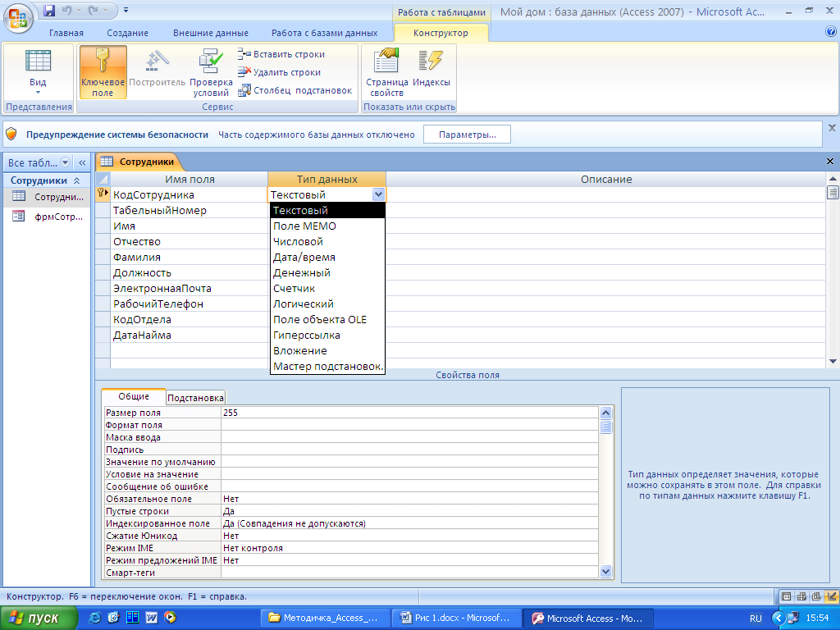The image size is (840, 630).
Task: Click Вставить строки in ribbon
Action: [282, 54]
